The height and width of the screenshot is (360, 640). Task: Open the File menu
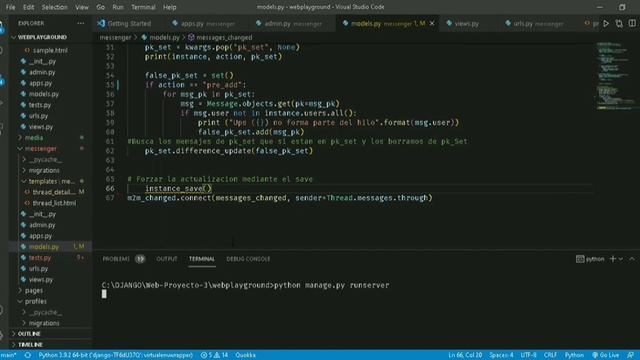(x=11, y=7)
